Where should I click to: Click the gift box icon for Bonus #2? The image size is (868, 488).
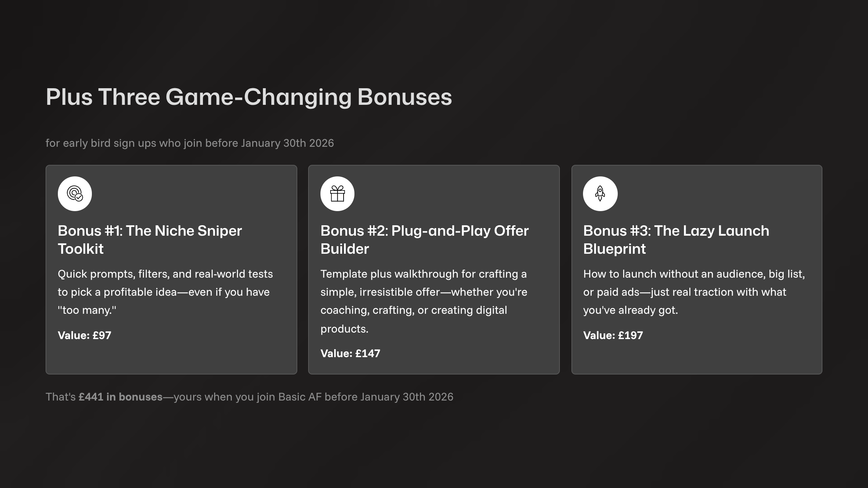[337, 194]
